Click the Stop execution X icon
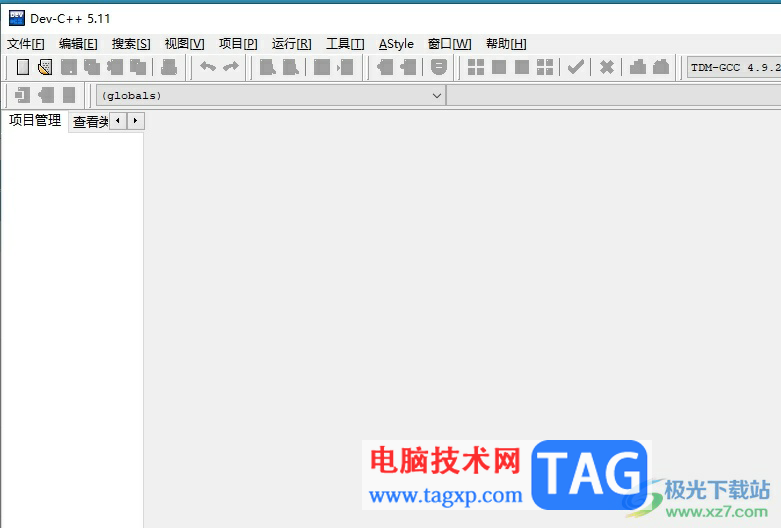 tap(607, 67)
